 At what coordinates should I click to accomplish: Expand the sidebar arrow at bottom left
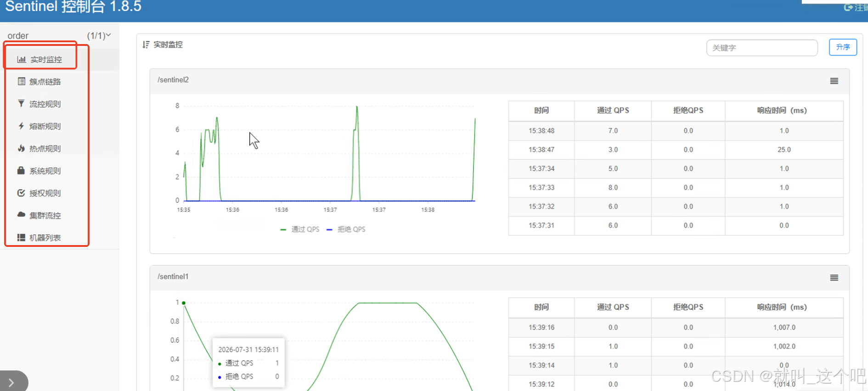tap(11, 382)
